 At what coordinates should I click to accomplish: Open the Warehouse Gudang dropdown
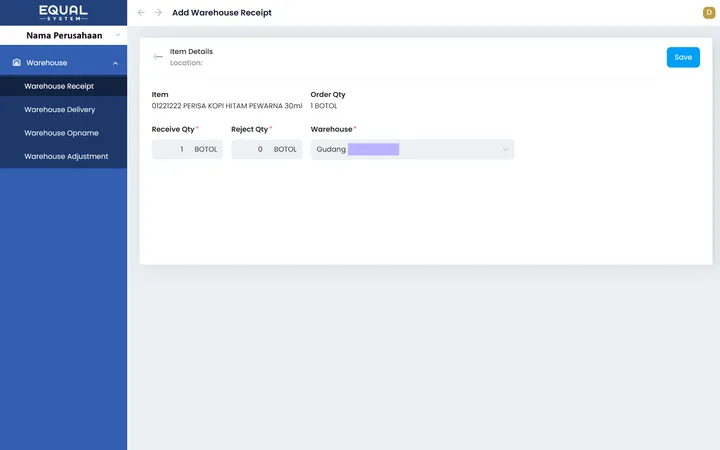412,149
